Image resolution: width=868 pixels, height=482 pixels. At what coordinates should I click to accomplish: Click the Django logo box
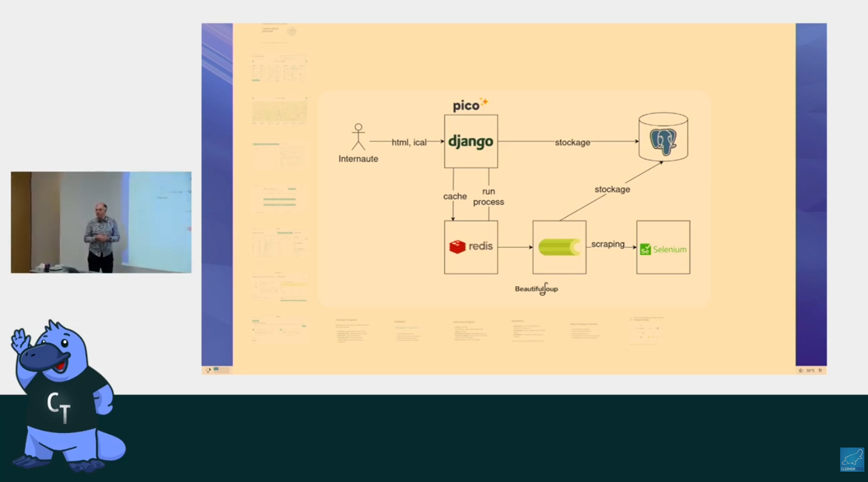pyautogui.click(x=471, y=142)
